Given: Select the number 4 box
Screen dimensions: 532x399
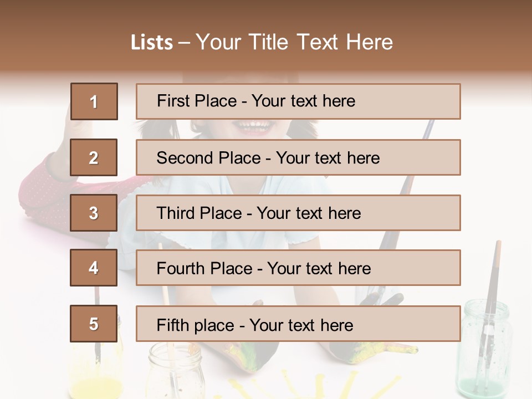Looking at the screenshot, I should (x=94, y=268).
